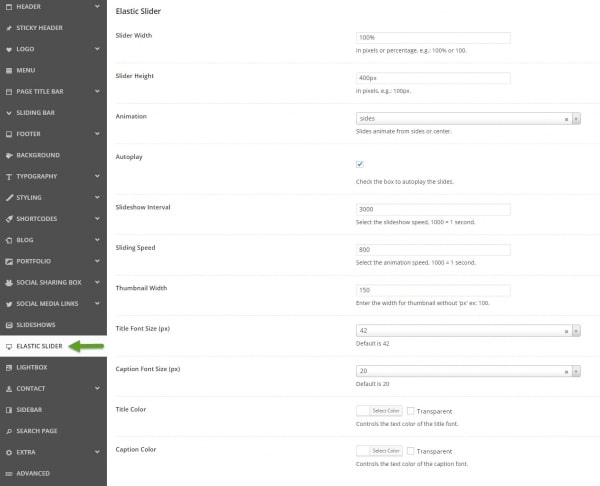Click the Sticky Header pin icon
Viewport: 600px width, 486px height.
pos(9,28)
